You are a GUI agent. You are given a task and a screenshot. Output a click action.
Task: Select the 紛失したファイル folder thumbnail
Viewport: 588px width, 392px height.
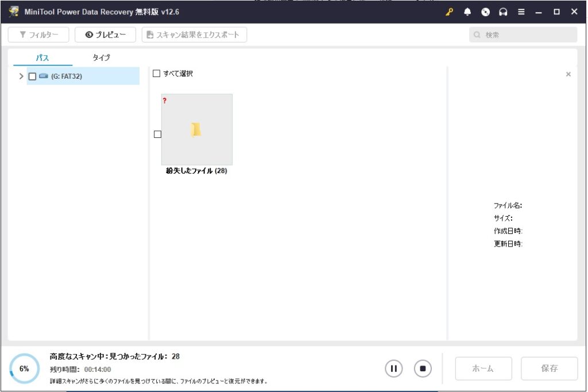coord(197,129)
